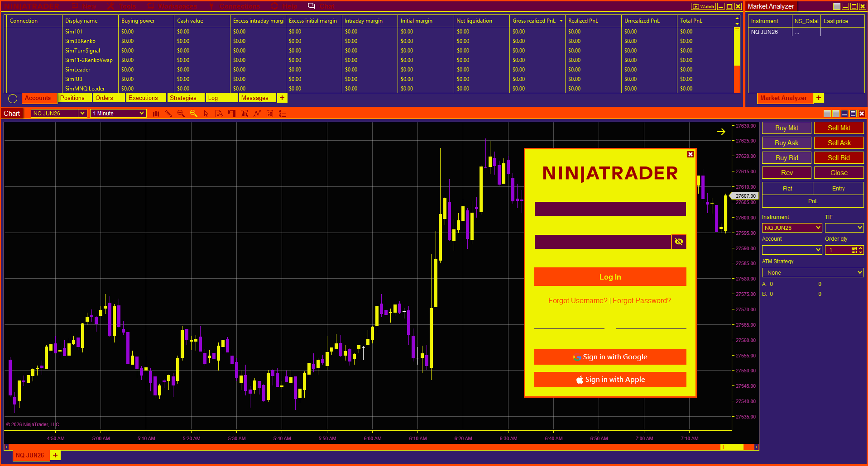Add a new chart tab next to NQ JUN26

pyautogui.click(x=55, y=455)
